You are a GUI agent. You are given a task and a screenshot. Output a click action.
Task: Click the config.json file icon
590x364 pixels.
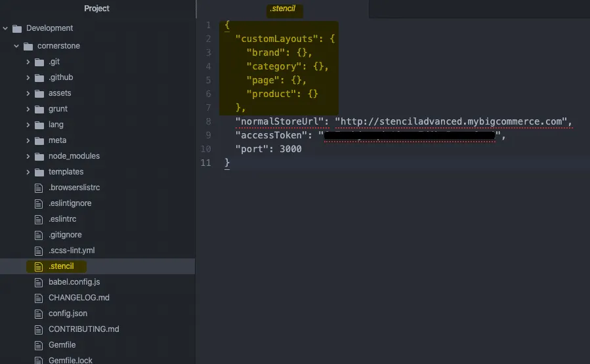pyautogui.click(x=39, y=314)
